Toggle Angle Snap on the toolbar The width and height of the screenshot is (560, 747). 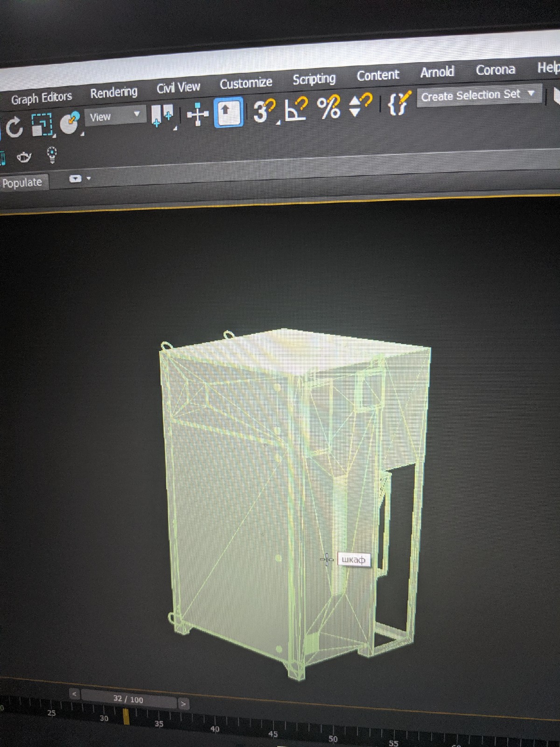click(296, 109)
